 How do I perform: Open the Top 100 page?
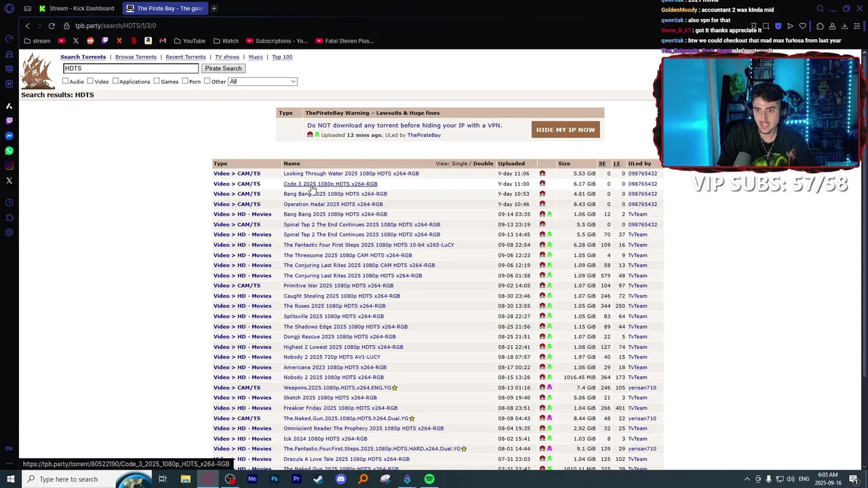pyautogui.click(x=282, y=57)
